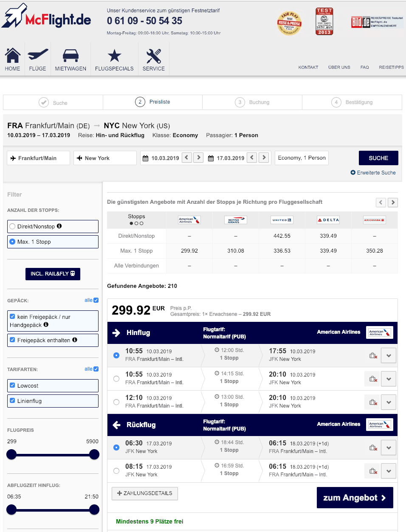Go to the Suche step tab

[53, 102]
